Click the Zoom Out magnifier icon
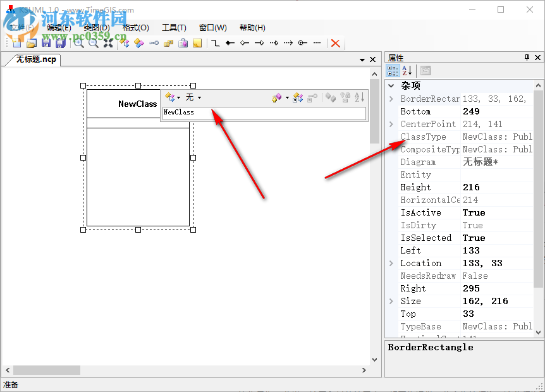The image size is (545, 392). 93,43
